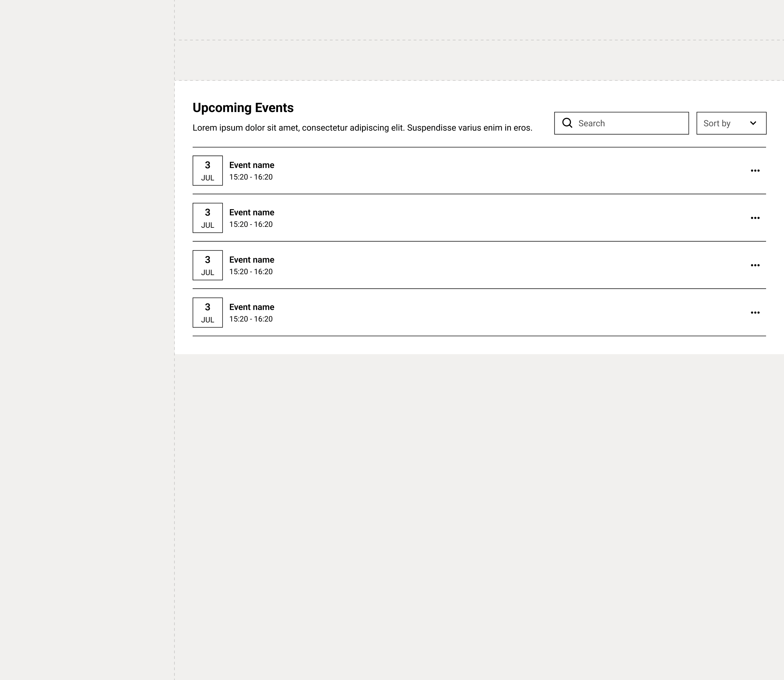784x680 pixels.
Task: Click the second event's 15:20 - 16:20 time
Action: [x=251, y=224]
